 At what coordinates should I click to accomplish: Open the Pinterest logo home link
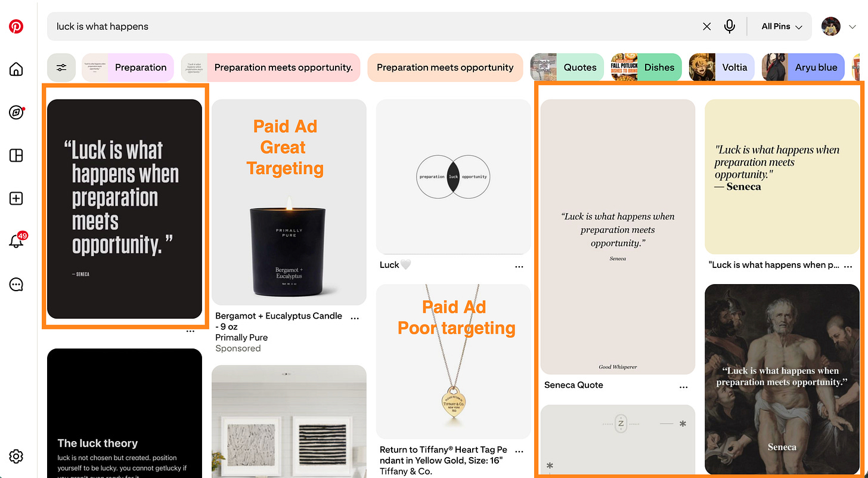pyautogui.click(x=16, y=26)
